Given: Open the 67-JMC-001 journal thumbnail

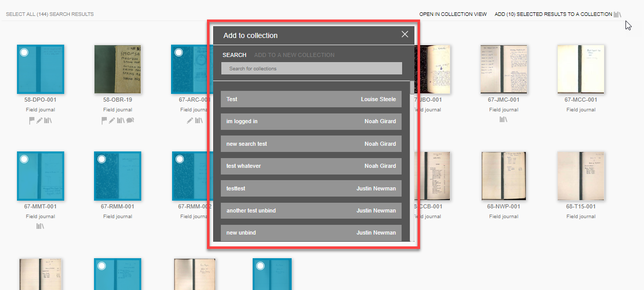Looking at the screenshot, I should click(504, 69).
